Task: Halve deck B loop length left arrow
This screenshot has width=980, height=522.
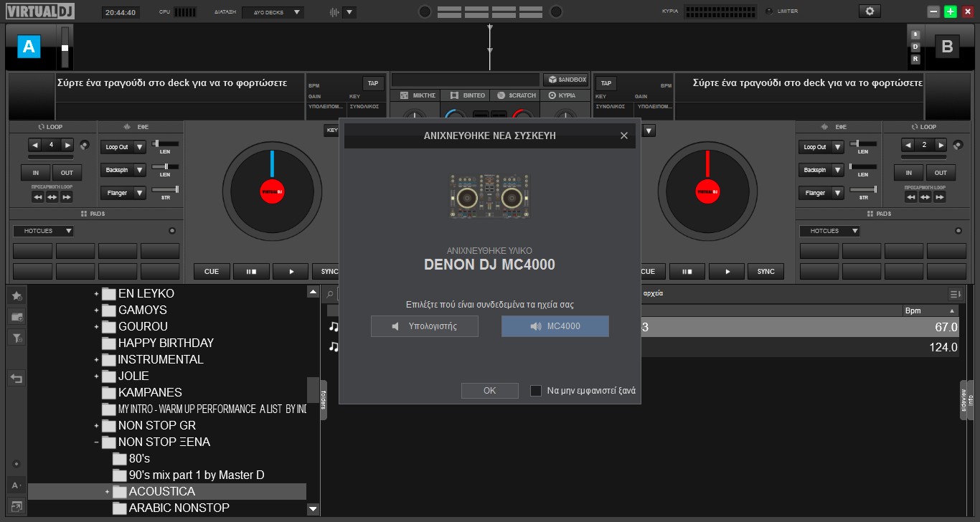Action: 909,145
